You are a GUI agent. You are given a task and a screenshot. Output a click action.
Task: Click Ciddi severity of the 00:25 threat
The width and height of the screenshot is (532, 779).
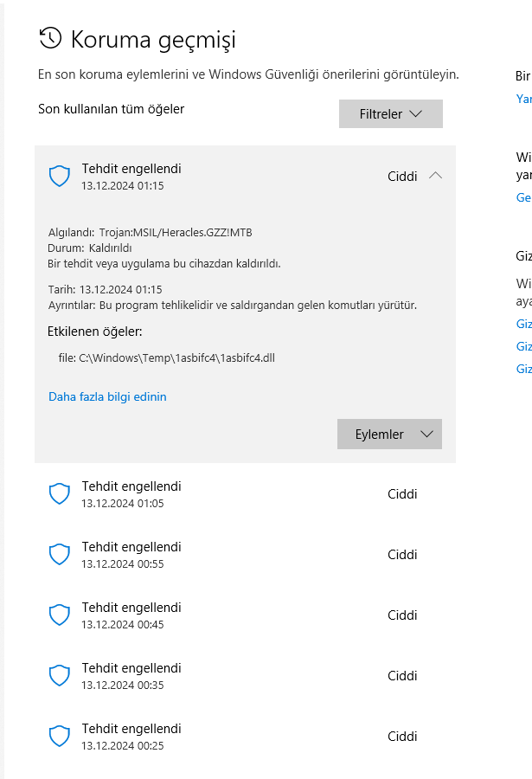(x=402, y=737)
